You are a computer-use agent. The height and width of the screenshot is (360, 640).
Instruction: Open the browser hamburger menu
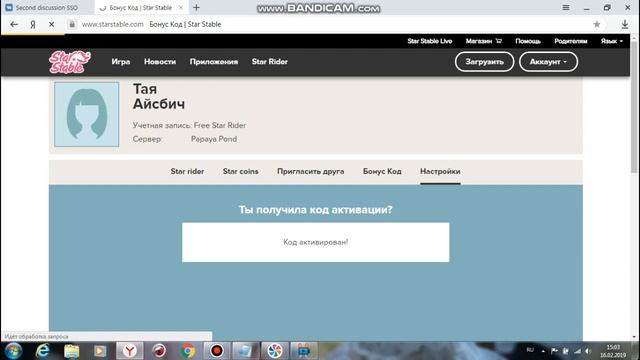(566, 7)
